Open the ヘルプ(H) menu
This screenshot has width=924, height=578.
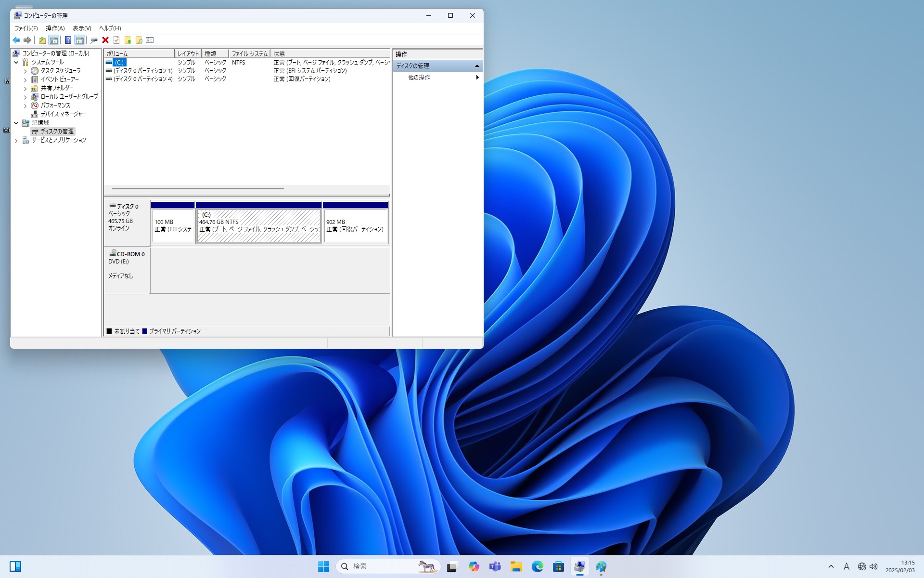110,28
